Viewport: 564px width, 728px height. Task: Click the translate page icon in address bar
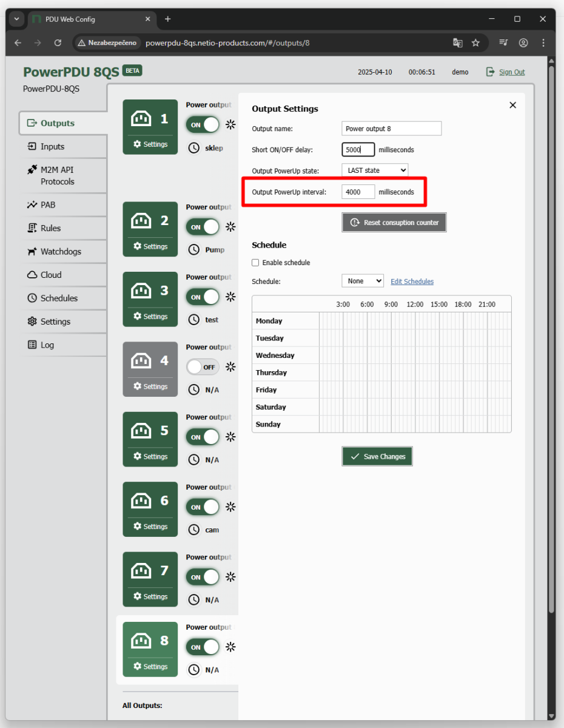tap(458, 43)
